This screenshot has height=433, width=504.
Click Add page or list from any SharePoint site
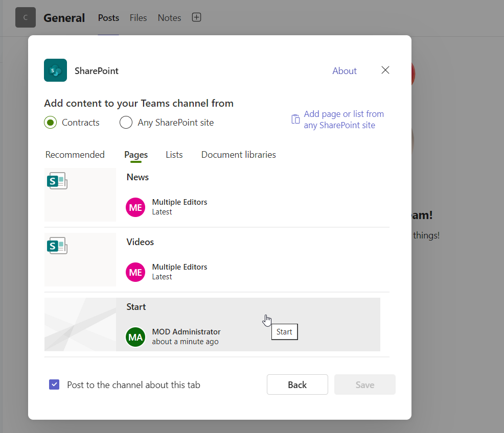coord(343,119)
